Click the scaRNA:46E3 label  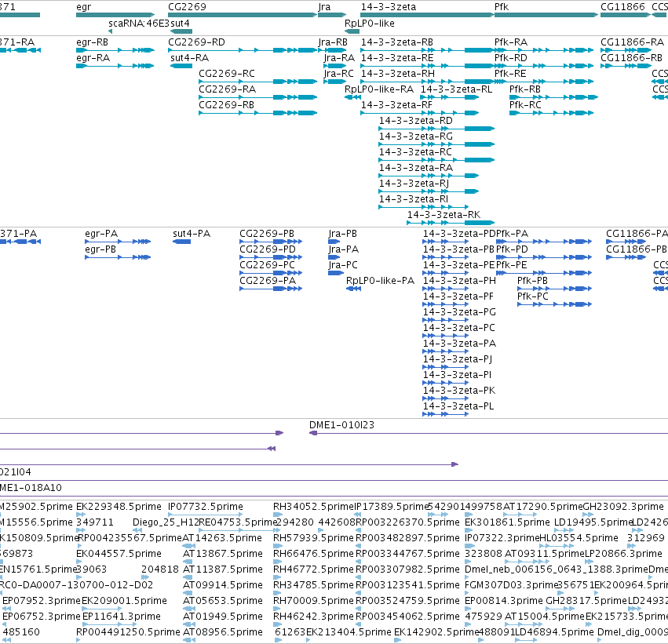pyautogui.click(x=139, y=24)
